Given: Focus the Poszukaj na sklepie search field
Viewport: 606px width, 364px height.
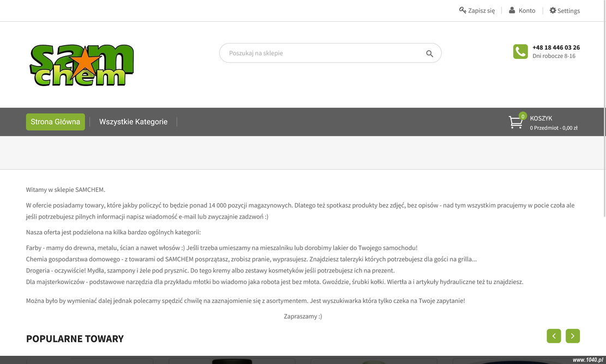Looking at the screenshot, I should 326,53.
